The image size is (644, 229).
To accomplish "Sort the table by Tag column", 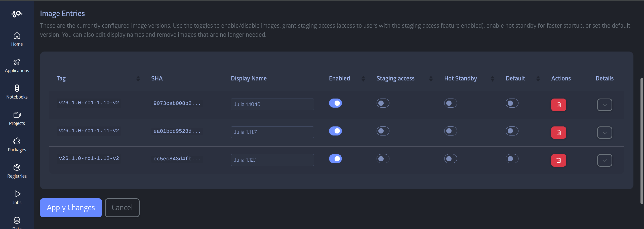I will pos(138,78).
